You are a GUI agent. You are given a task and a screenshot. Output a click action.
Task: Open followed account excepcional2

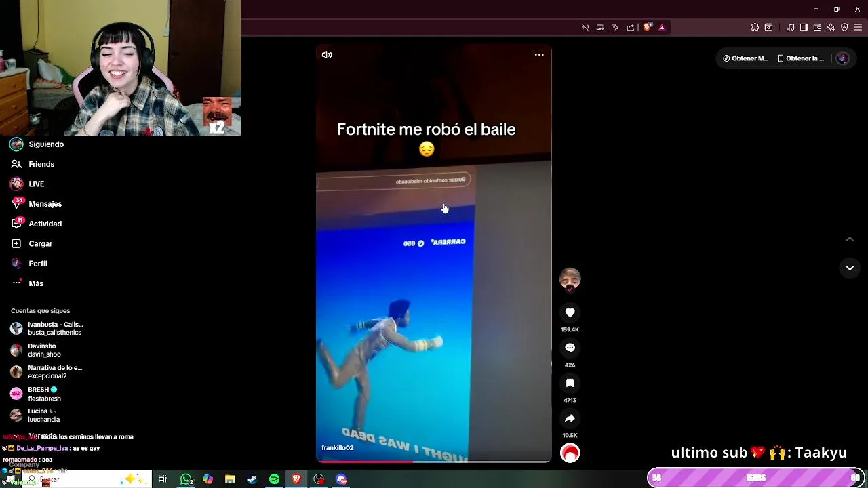(x=47, y=372)
